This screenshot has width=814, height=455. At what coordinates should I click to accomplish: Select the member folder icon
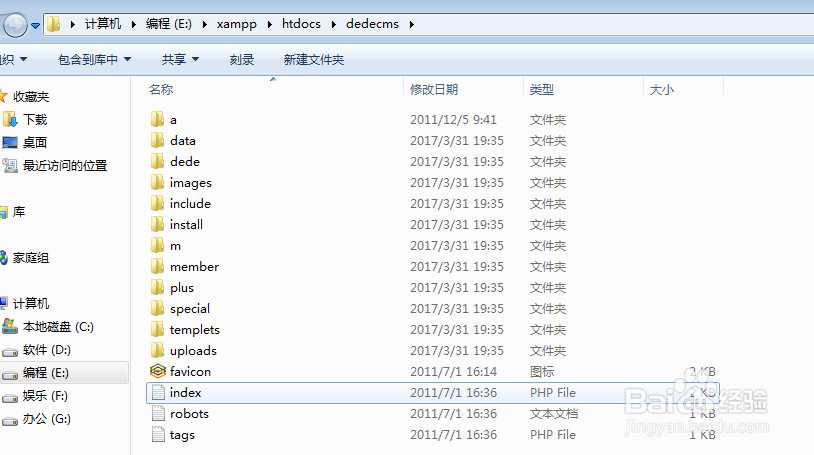pos(157,266)
